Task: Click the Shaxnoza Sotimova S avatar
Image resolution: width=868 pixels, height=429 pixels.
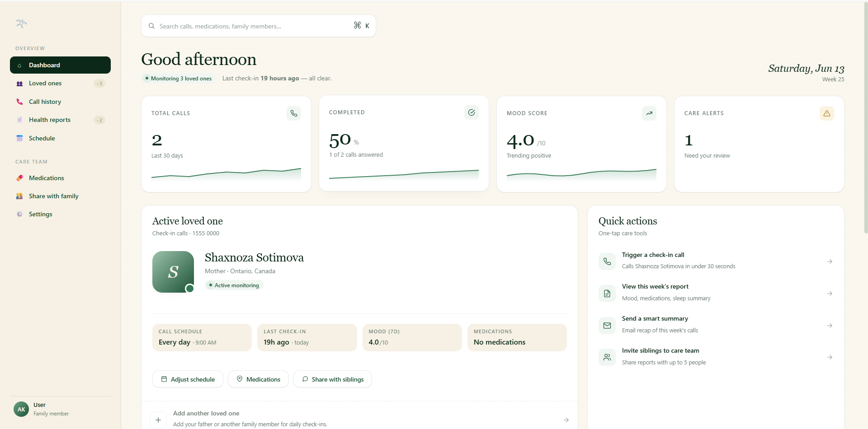Action: (x=173, y=272)
